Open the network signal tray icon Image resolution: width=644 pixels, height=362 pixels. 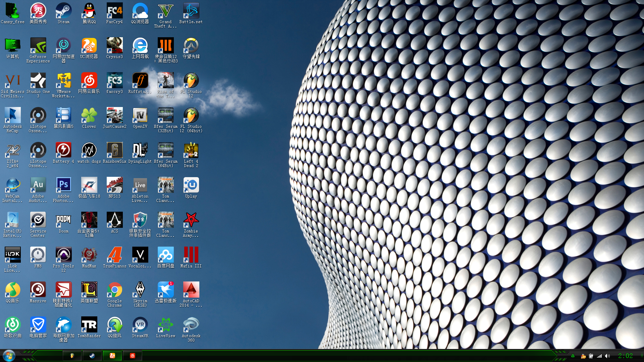599,356
